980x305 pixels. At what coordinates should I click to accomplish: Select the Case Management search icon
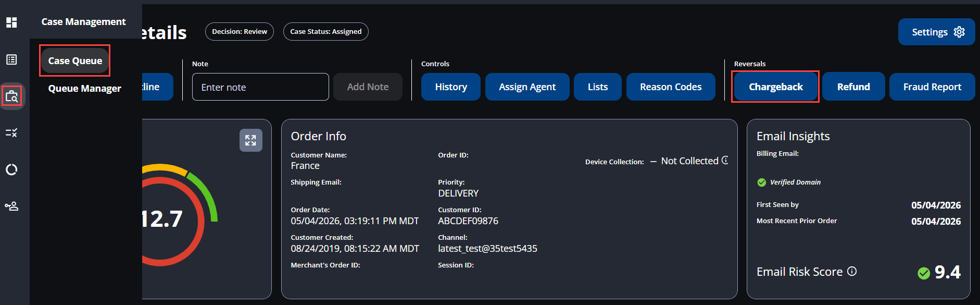click(x=11, y=96)
